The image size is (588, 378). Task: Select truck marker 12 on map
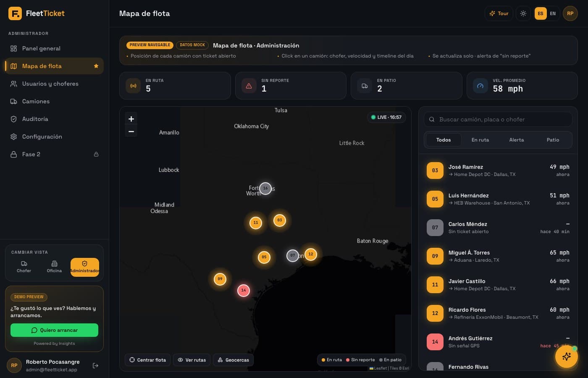[x=311, y=254]
